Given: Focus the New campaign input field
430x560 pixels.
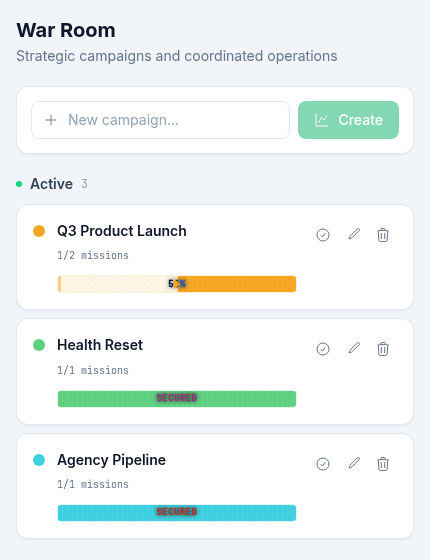Looking at the screenshot, I should pyautogui.click(x=160, y=120).
